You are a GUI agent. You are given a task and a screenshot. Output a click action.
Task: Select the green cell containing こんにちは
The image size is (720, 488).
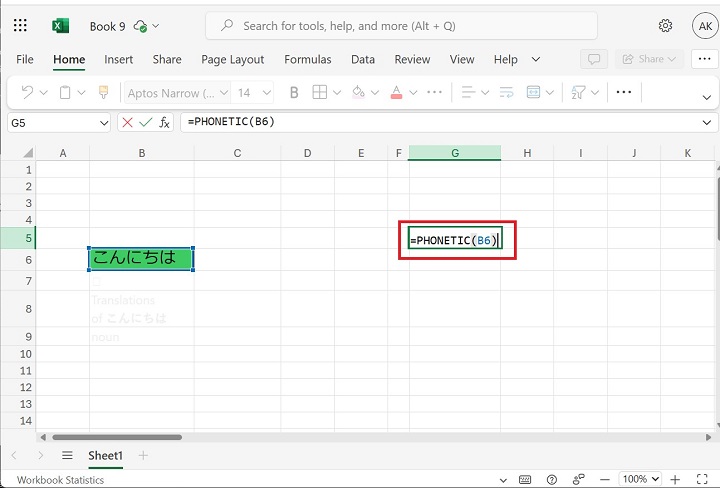(x=141, y=258)
